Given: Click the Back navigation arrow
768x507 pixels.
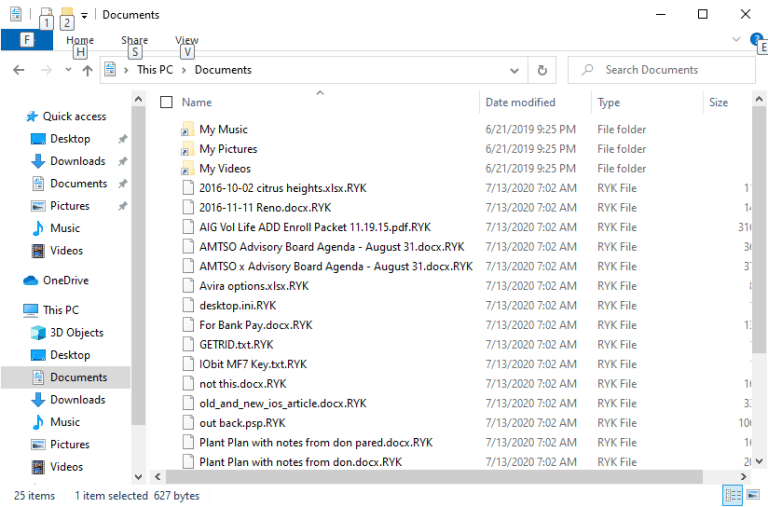Looking at the screenshot, I should tap(19, 70).
